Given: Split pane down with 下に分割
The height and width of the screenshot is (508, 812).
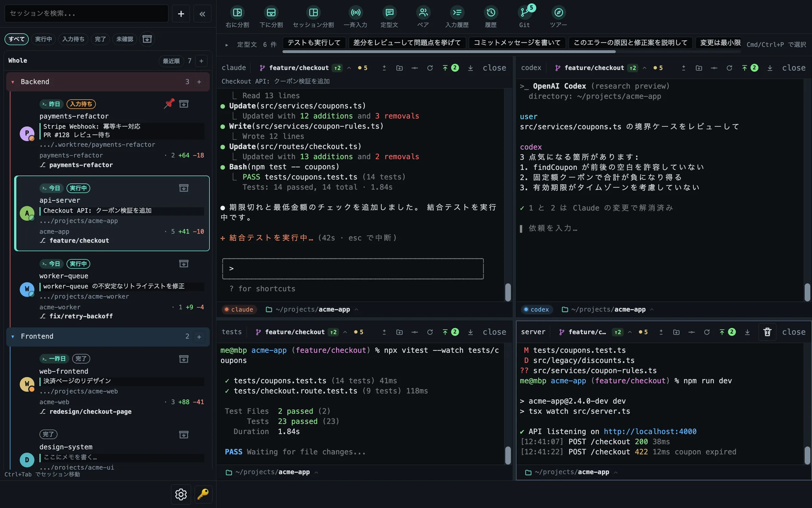Looking at the screenshot, I should tap(271, 17).
